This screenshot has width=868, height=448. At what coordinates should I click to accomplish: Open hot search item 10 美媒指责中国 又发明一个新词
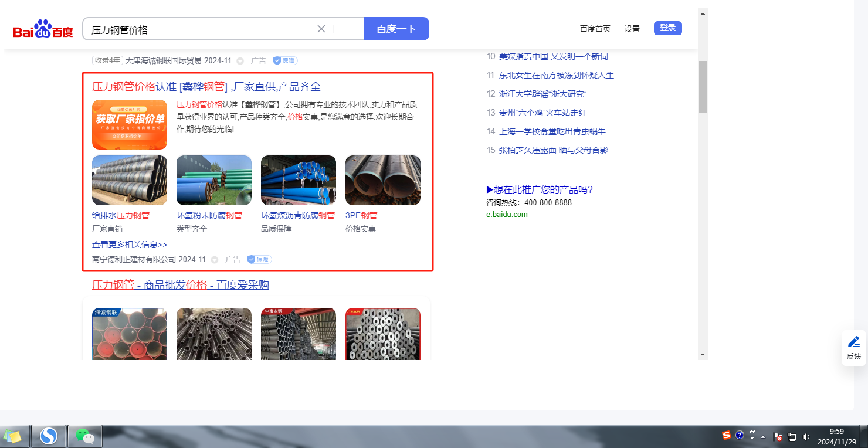[554, 56]
